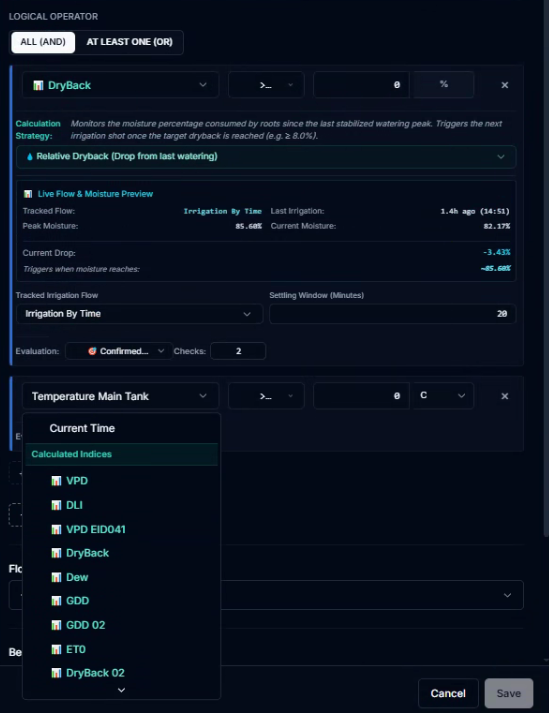
Task: Select VPD EID041 option
Action: [121, 529]
